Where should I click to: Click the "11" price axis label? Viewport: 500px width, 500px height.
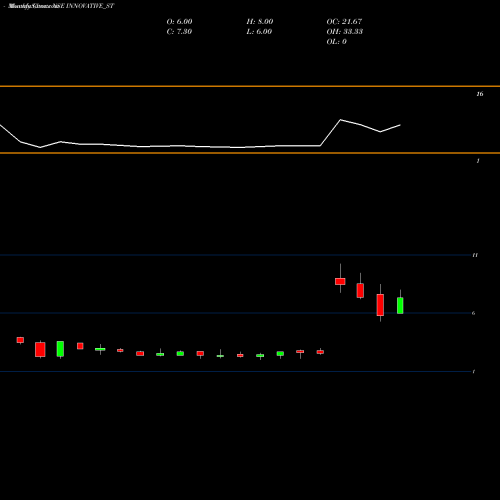coord(475,255)
